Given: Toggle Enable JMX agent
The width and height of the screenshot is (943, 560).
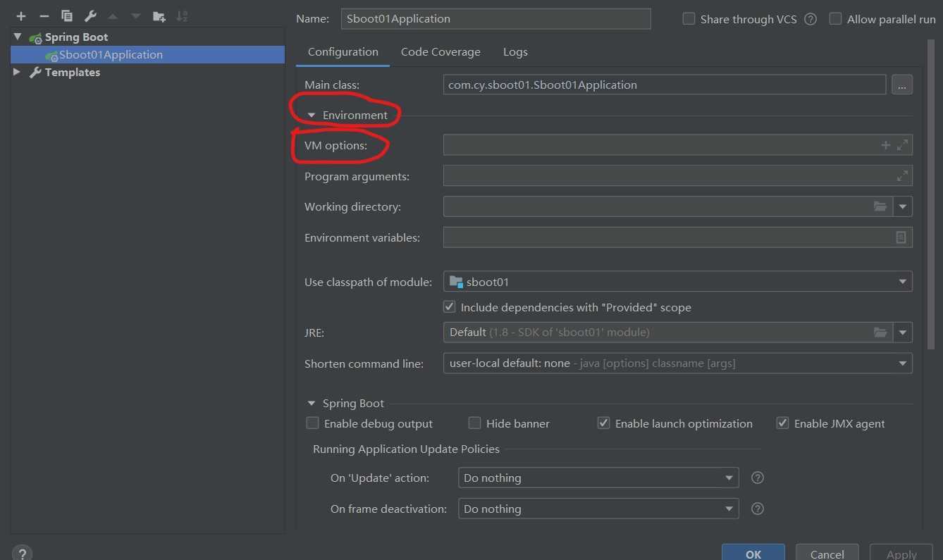Looking at the screenshot, I should [x=782, y=423].
